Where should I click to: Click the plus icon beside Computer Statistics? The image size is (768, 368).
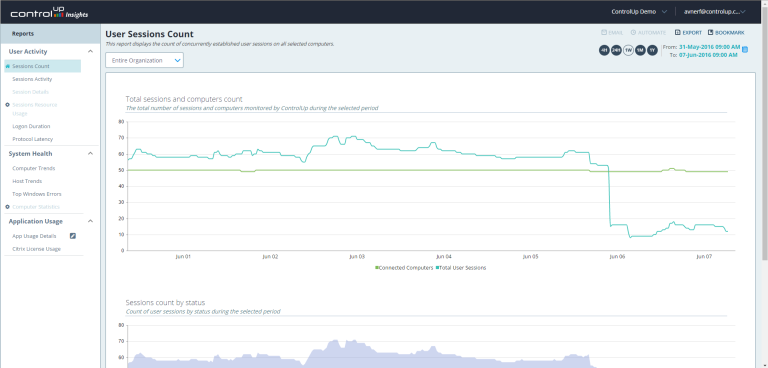[7, 207]
